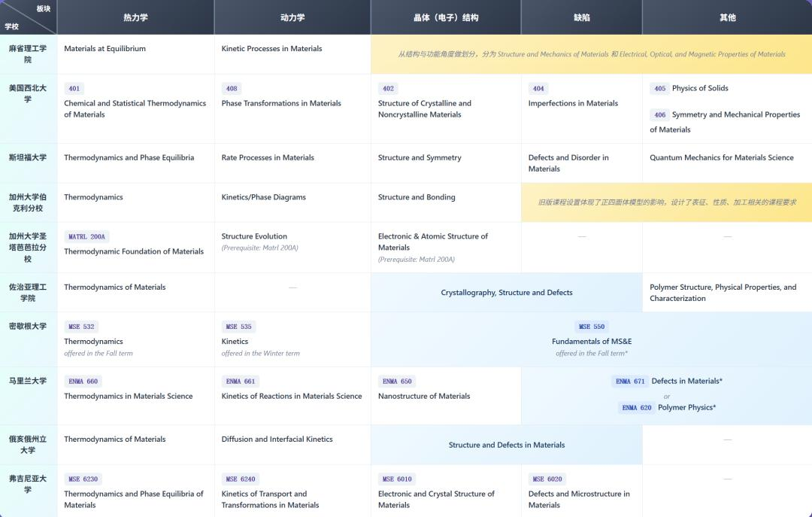Click the 热力学 column header
This screenshot has height=517, width=812.
[x=135, y=17]
